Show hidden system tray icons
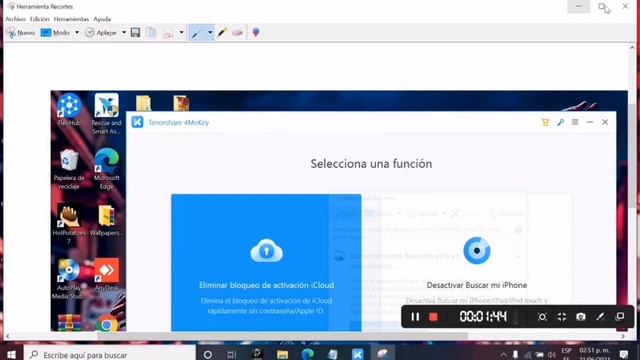 coord(503,355)
